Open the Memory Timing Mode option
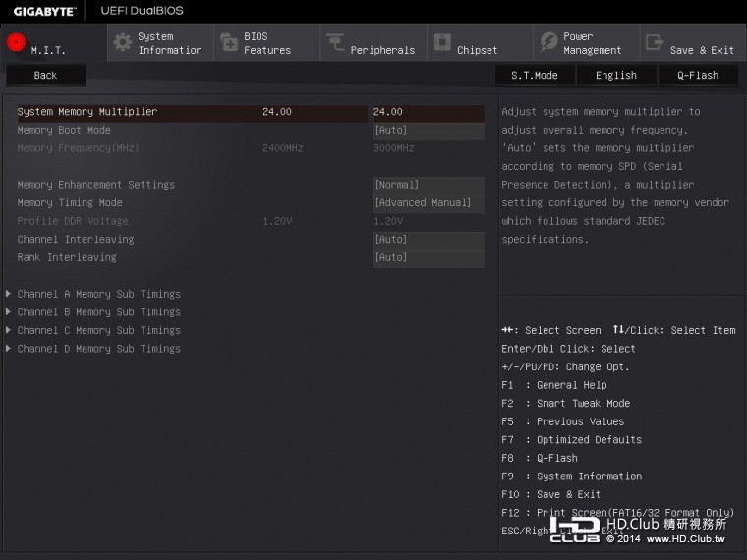 click(x=428, y=203)
